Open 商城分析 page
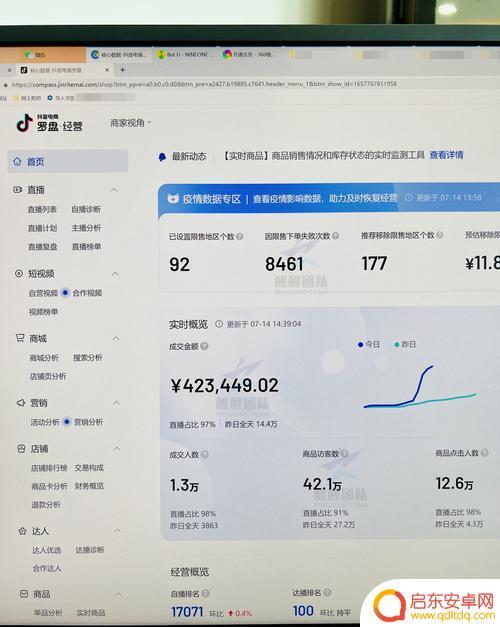This screenshot has width=500, height=627. pyautogui.click(x=44, y=358)
